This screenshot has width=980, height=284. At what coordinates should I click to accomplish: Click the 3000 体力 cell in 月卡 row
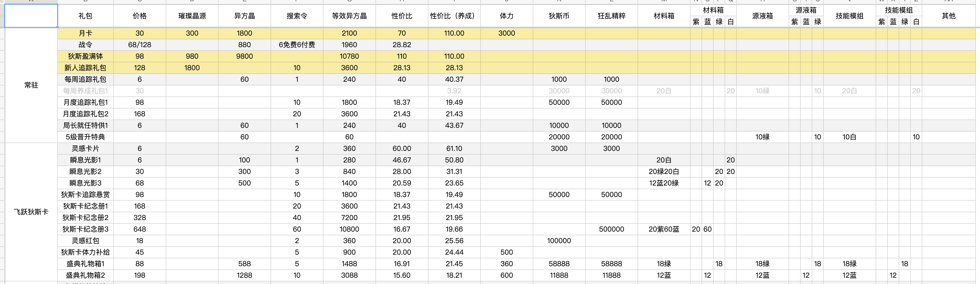click(x=507, y=33)
